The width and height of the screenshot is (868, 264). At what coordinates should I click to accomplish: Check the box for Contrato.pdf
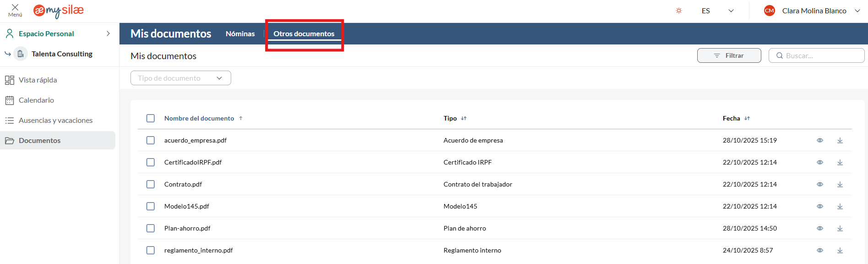pos(151,184)
